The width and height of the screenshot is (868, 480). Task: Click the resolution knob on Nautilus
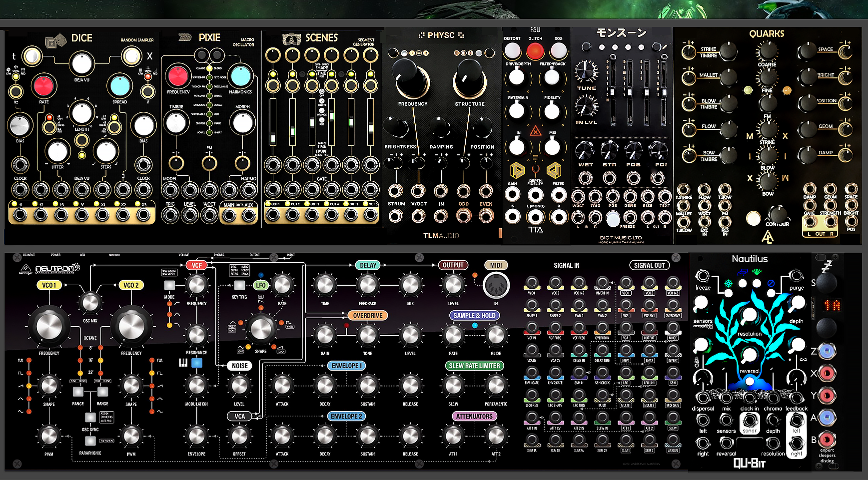749,316
